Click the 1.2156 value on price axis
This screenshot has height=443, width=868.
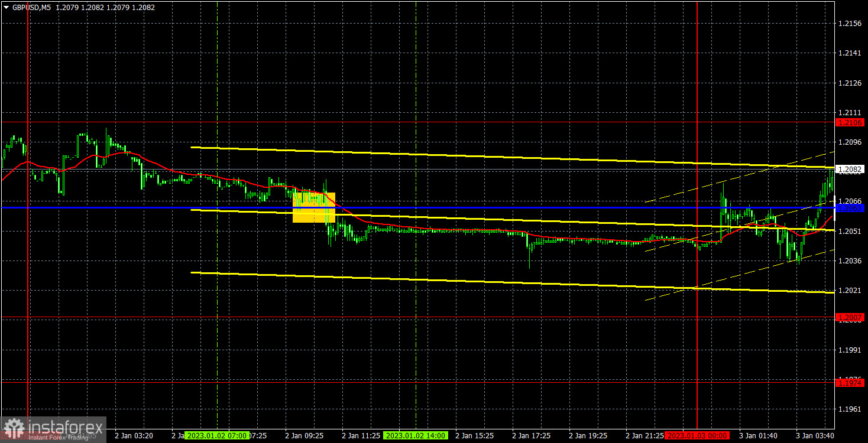850,24
